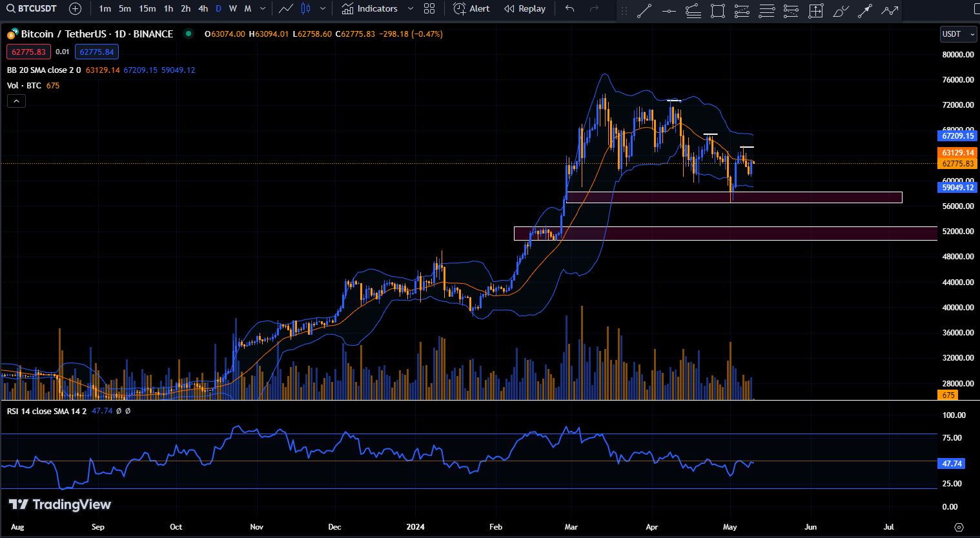Select the line chart type icon
The height and width of the screenshot is (538, 980).
[286, 8]
